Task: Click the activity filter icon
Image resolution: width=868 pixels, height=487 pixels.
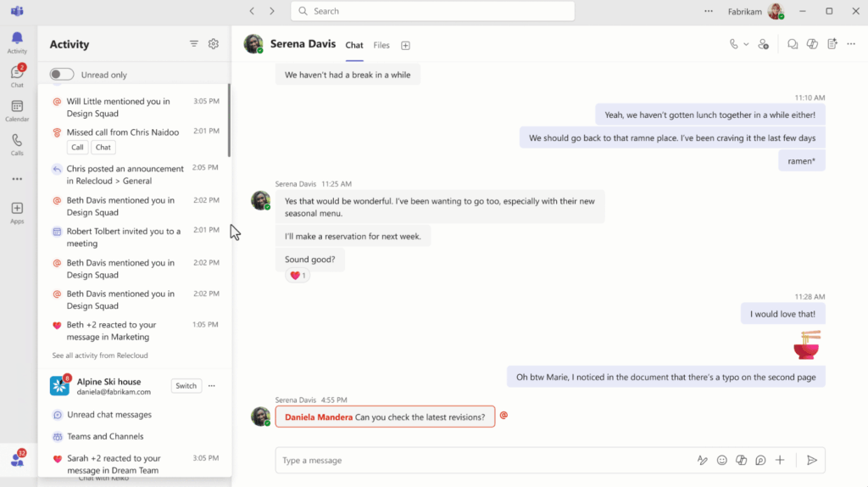Action: 194,44
